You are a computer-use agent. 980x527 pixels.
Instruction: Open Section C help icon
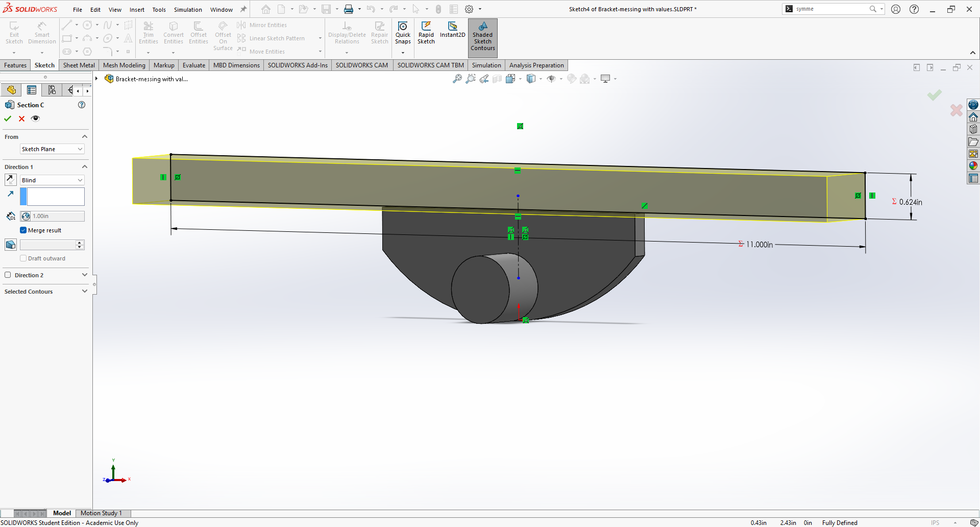point(82,105)
